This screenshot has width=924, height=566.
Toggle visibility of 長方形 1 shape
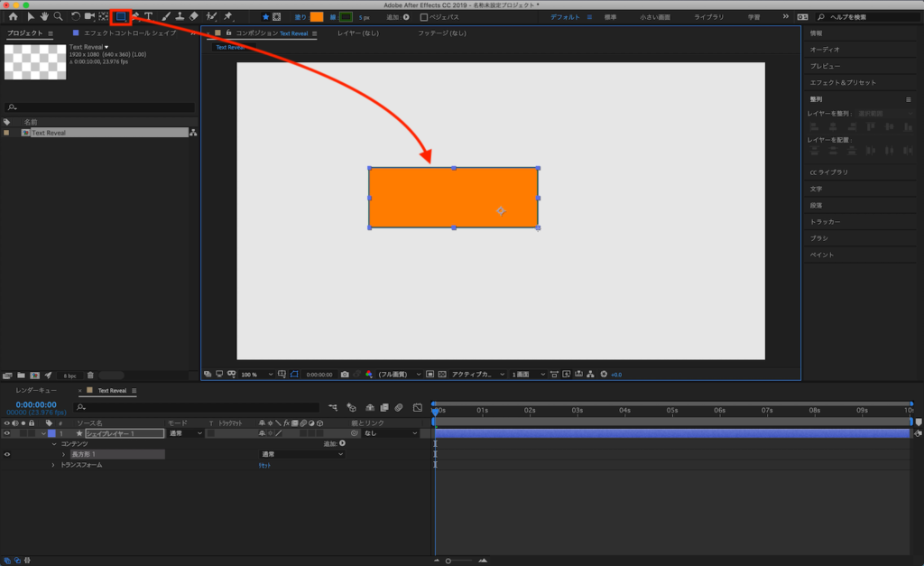(6, 454)
